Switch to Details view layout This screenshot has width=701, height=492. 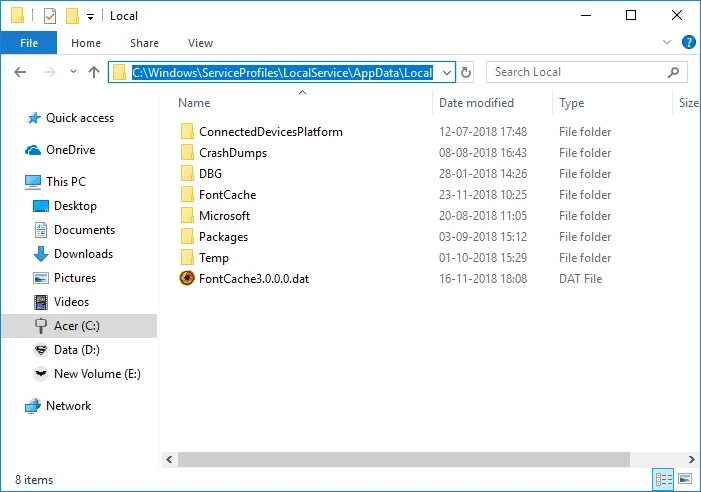pos(663,480)
